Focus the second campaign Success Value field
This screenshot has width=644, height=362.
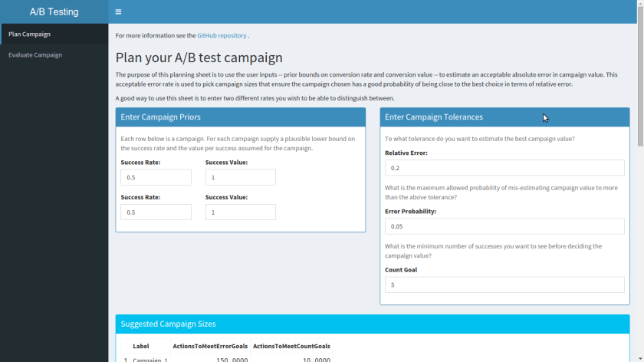(241, 212)
